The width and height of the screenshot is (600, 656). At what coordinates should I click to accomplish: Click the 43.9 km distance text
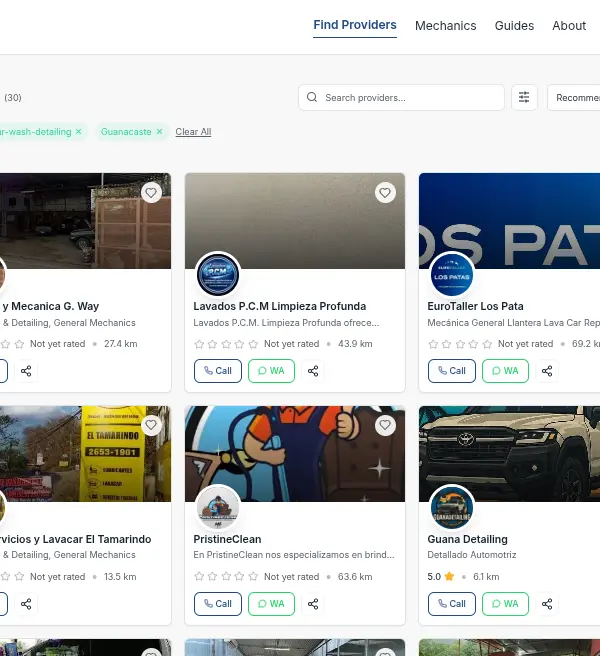355,344
